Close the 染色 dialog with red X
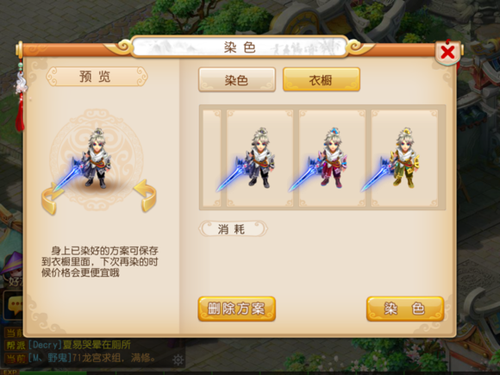Screen dimensions: 500x375 pos(447,52)
